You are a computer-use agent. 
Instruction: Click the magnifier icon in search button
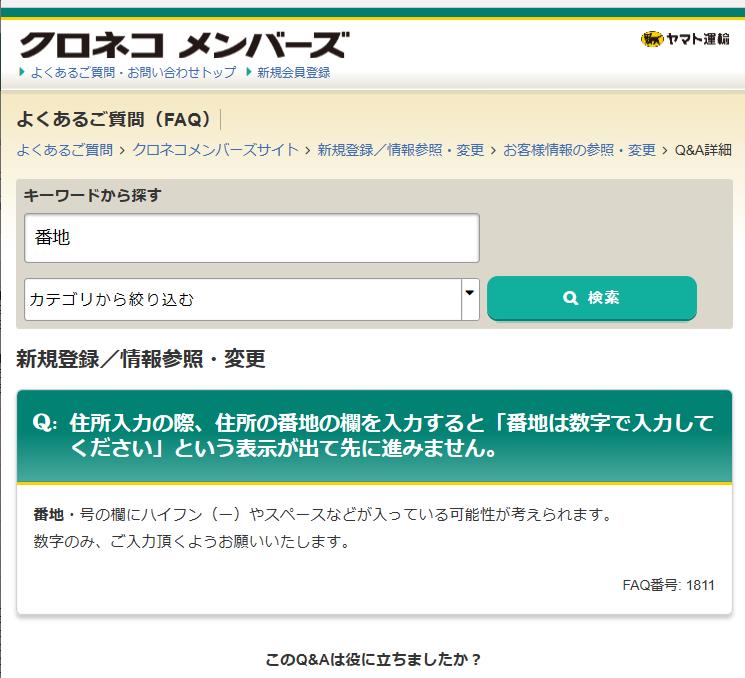pyautogui.click(x=570, y=298)
